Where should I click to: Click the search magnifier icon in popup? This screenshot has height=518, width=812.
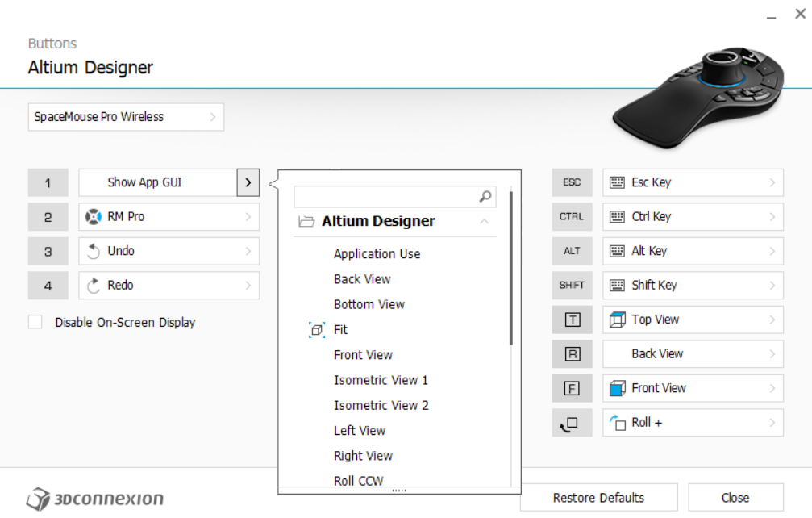coord(485,196)
